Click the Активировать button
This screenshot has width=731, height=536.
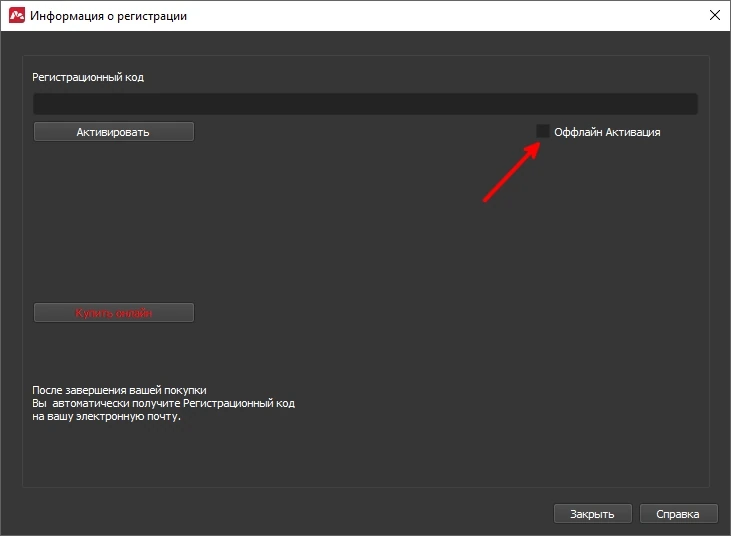pos(114,132)
